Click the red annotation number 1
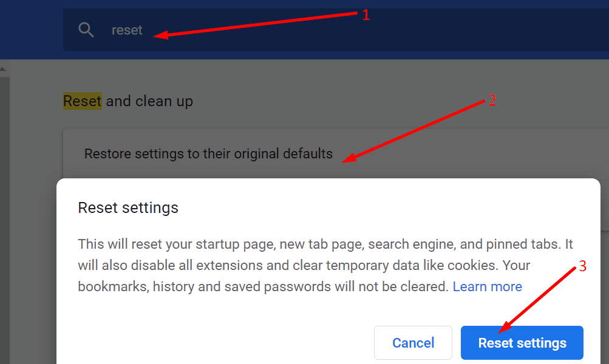This screenshot has height=364, width=609. [366, 15]
